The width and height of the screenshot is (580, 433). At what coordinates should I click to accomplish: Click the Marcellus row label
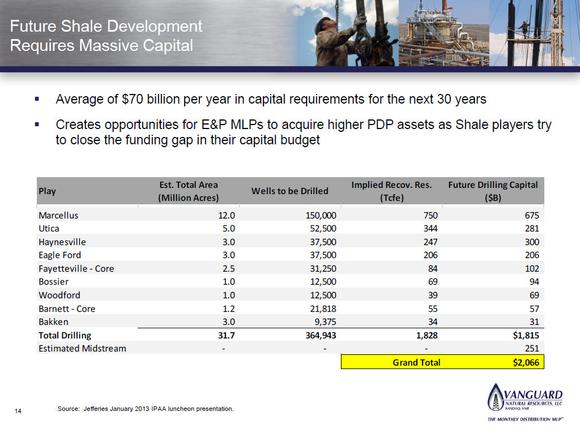[58, 215]
